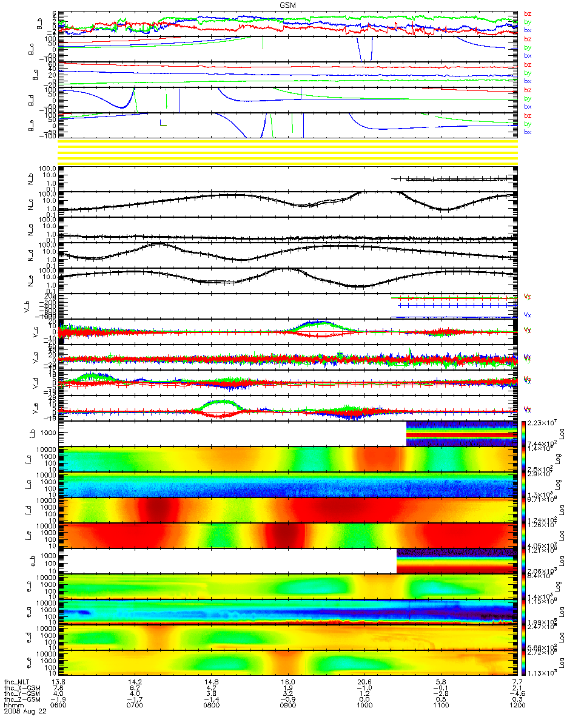Click the GSM title above the plots
Image resolution: width=564 pixels, height=728 pixels.
(288, 5)
